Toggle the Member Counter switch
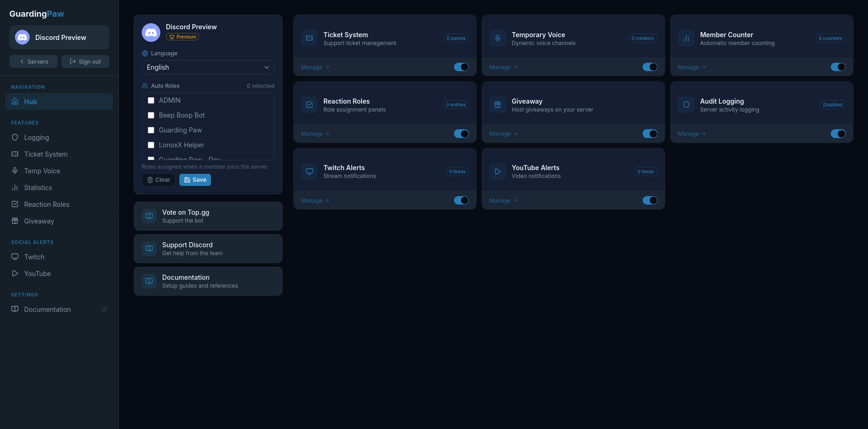 (838, 67)
